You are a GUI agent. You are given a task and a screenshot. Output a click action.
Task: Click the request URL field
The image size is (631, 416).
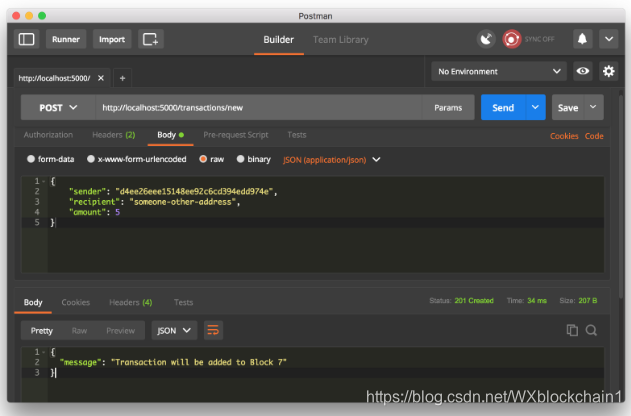pyautogui.click(x=258, y=107)
